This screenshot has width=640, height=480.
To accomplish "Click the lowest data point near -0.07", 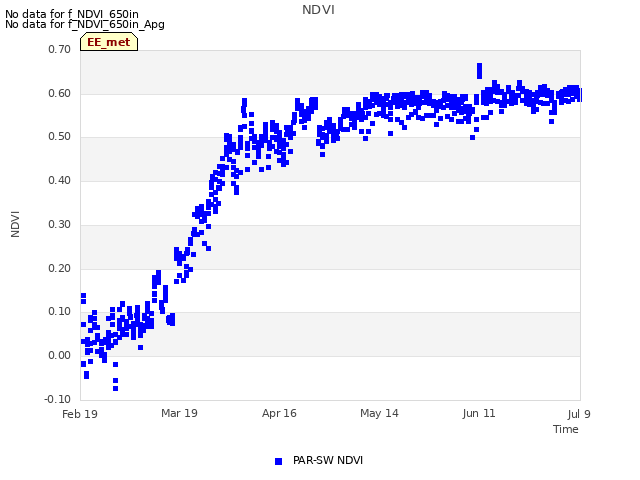I will pyautogui.click(x=116, y=388).
